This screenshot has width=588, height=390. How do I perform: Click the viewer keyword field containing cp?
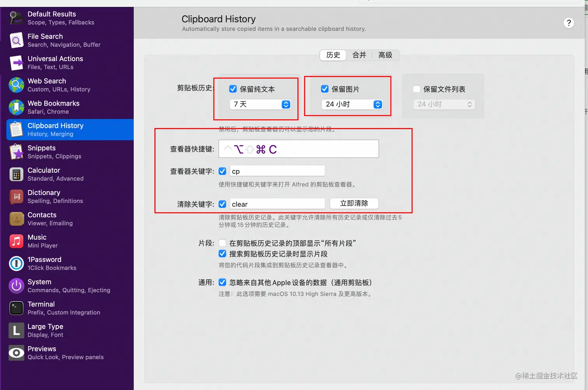(277, 171)
